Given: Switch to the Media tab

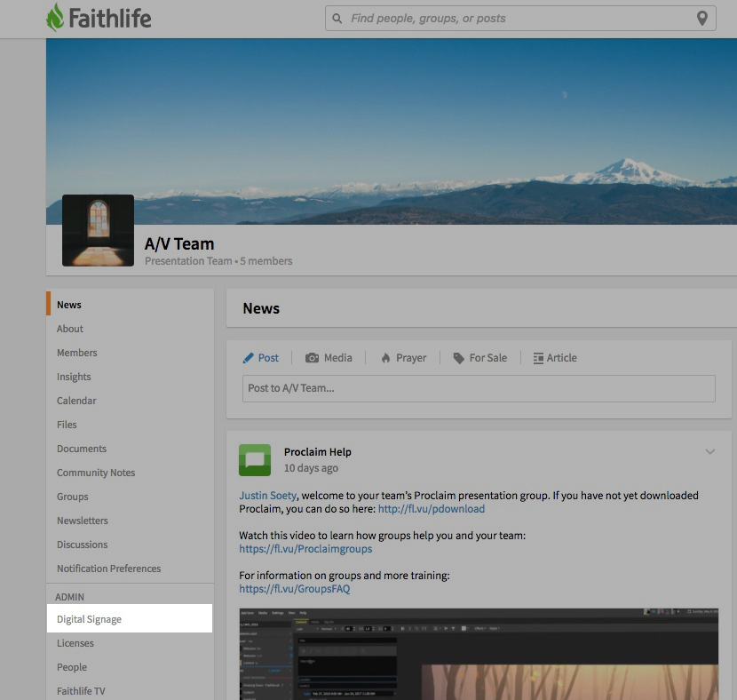Looking at the screenshot, I should [x=329, y=358].
